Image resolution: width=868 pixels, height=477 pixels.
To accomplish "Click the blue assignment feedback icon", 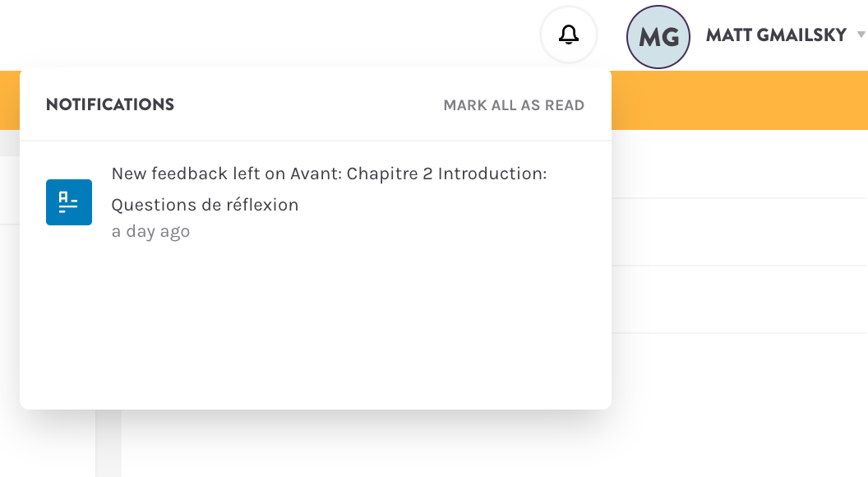I will pos(69,202).
